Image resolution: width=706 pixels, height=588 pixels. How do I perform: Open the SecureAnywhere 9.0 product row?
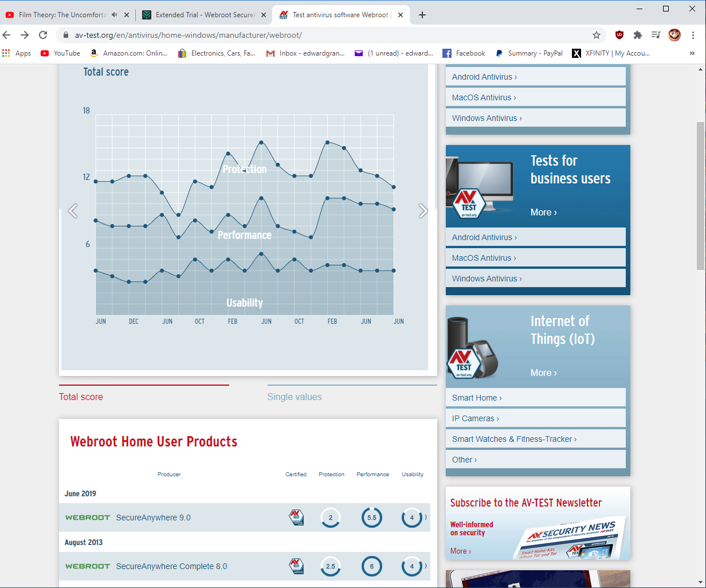click(245, 518)
